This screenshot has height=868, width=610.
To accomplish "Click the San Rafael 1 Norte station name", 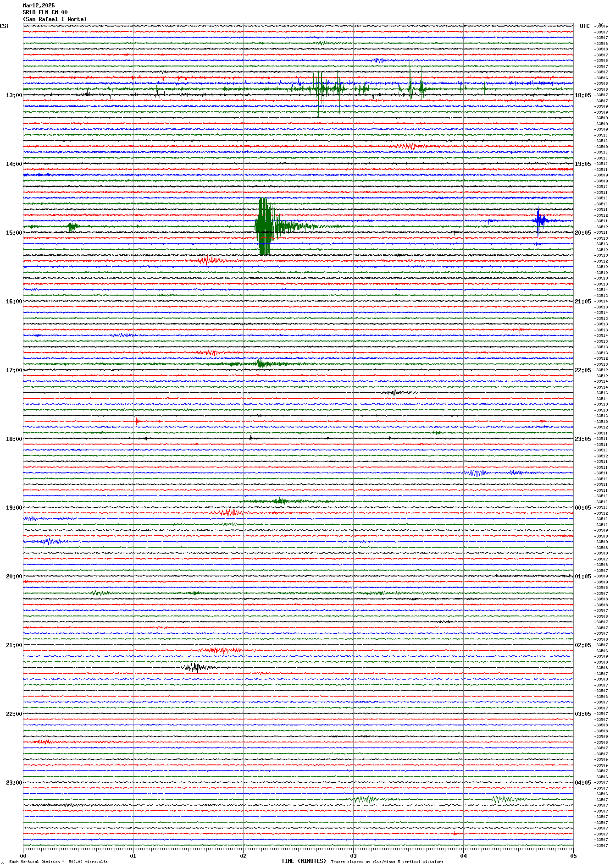I will pos(55,19).
